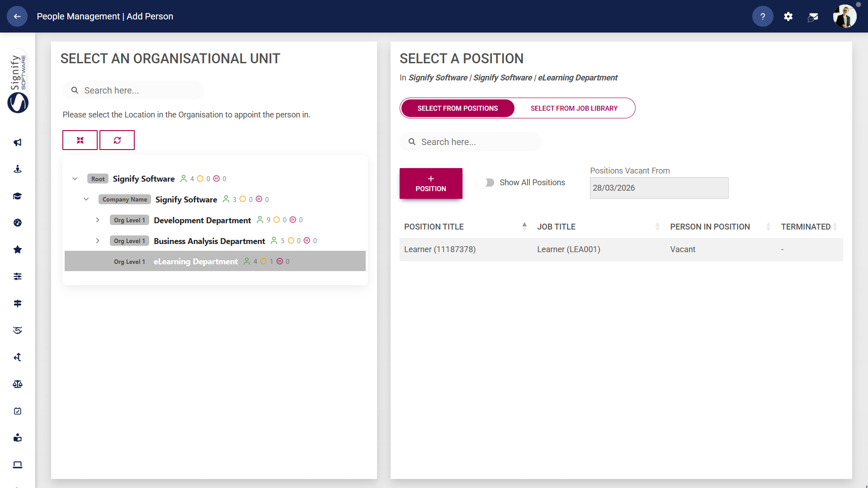Screen dimensions: 868x488
Task: Switch to the Select From Job Library tab
Action: pos(574,108)
